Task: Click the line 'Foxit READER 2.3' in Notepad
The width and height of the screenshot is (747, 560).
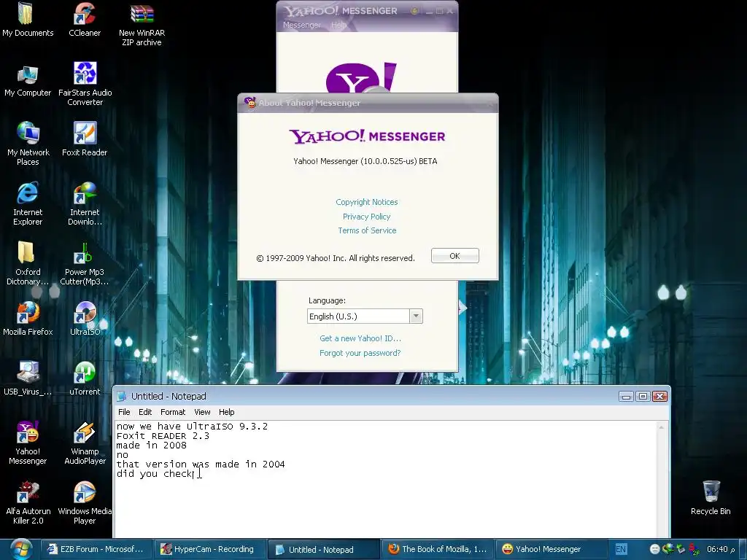Action: pos(163,436)
